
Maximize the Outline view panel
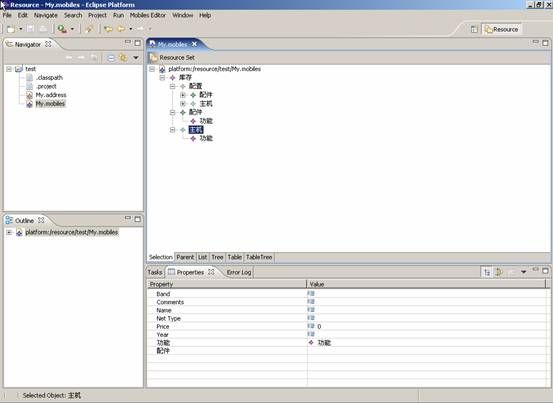(x=138, y=219)
